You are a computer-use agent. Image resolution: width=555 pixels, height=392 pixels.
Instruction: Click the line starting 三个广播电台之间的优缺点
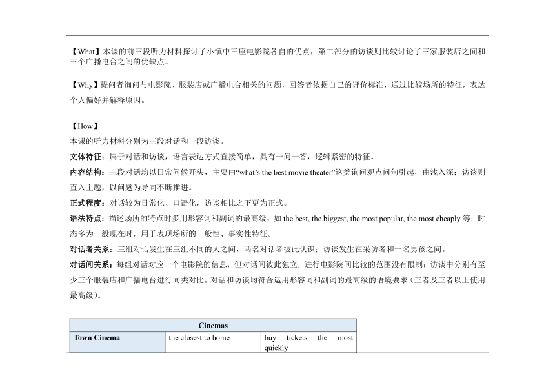119,62
